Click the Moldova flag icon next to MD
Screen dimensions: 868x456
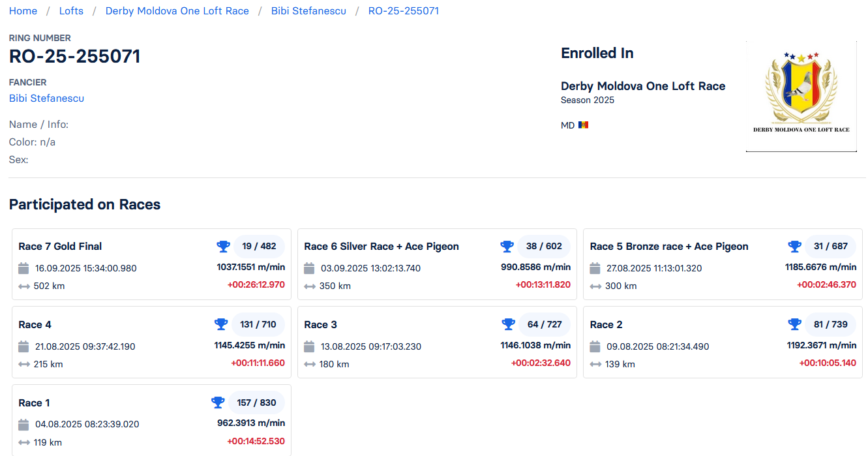[583, 125]
